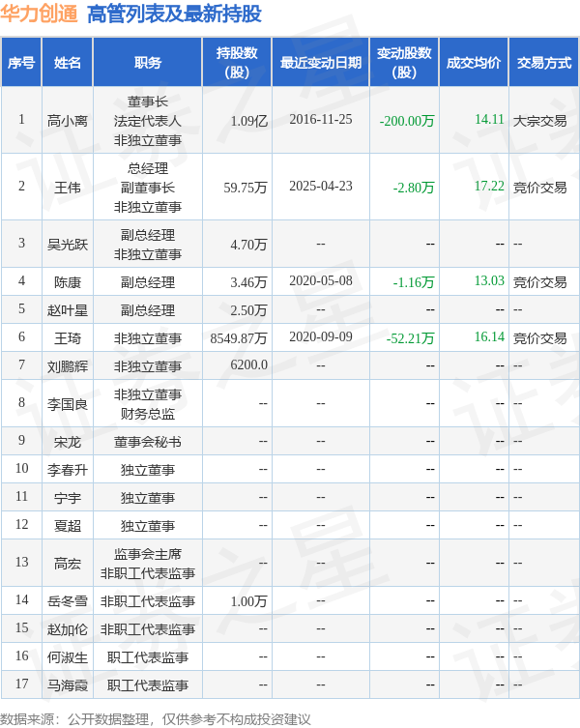Select the name 宁宇
Screen dimensions: 580x728
[x=68, y=498]
